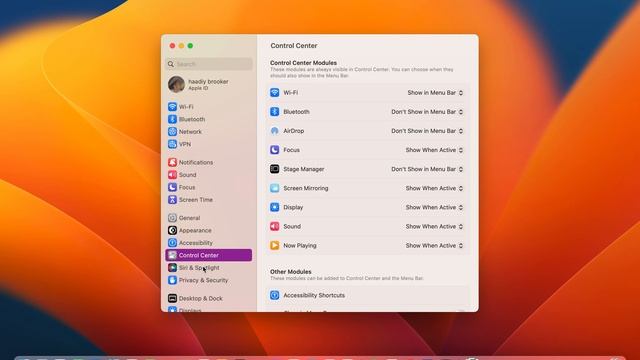The width and height of the screenshot is (640, 360).
Task: Click the Sound module icon in the modules list
Action: tap(274, 226)
